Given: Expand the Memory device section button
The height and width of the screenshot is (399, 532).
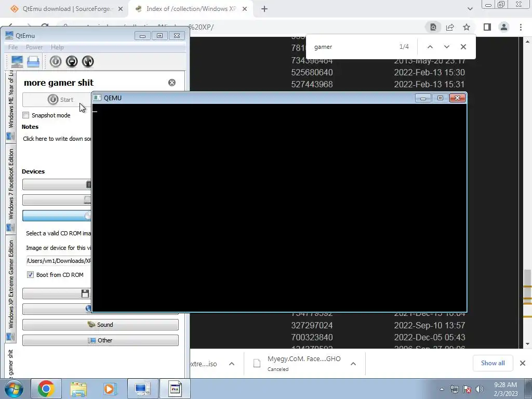Looking at the screenshot, I should 57,184.
